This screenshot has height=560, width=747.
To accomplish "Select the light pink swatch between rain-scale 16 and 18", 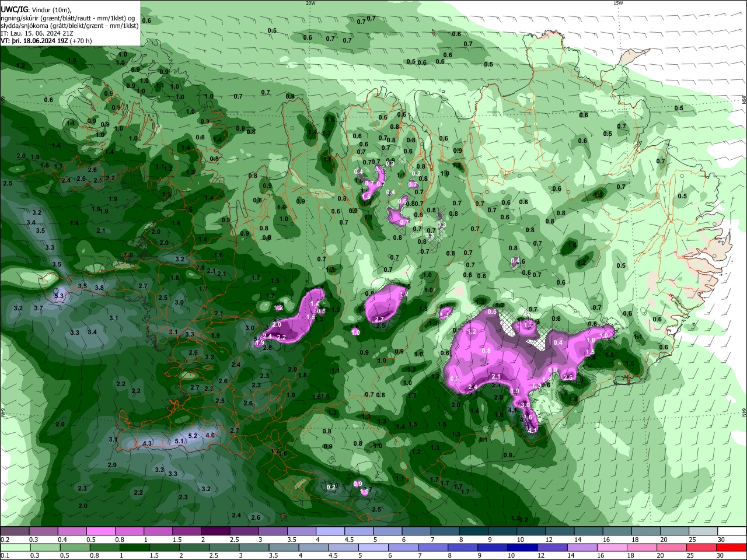I will coord(612,547).
